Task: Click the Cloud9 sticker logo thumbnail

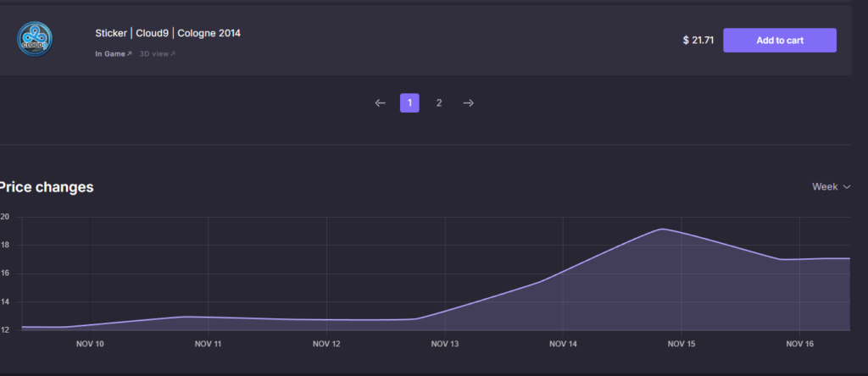Action: click(x=35, y=40)
